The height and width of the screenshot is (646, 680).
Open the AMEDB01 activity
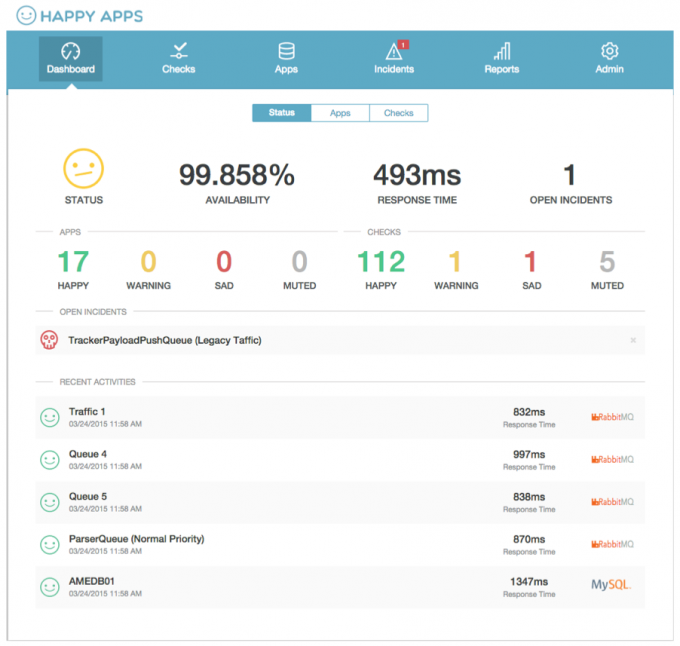click(x=340, y=587)
